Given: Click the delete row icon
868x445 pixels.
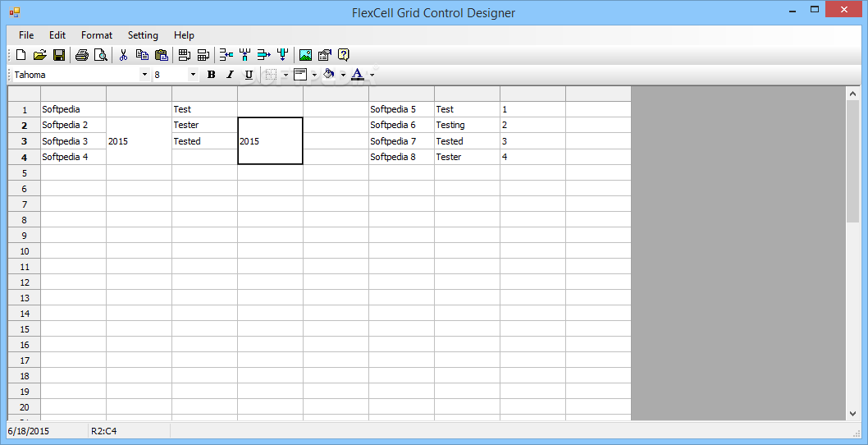Looking at the screenshot, I should (x=263, y=55).
